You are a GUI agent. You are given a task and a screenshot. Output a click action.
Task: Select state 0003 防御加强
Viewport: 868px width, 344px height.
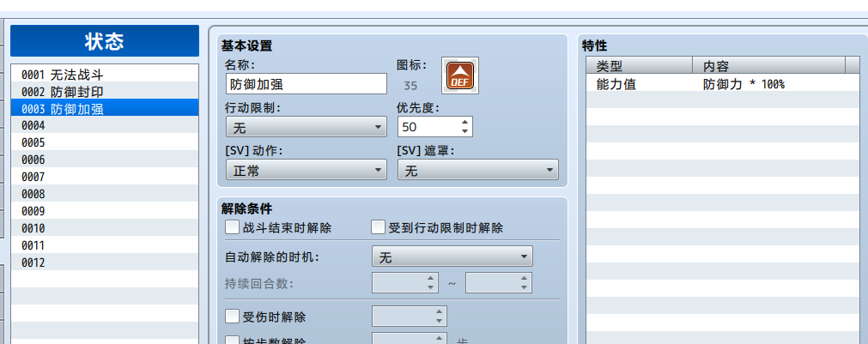pyautogui.click(x=105, y=108)
